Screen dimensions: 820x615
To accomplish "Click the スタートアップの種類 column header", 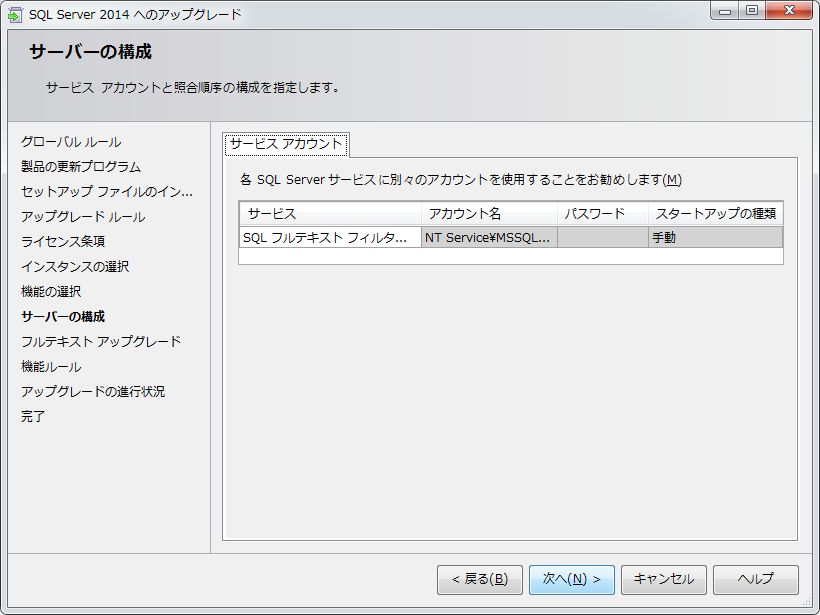I will 715,214.
